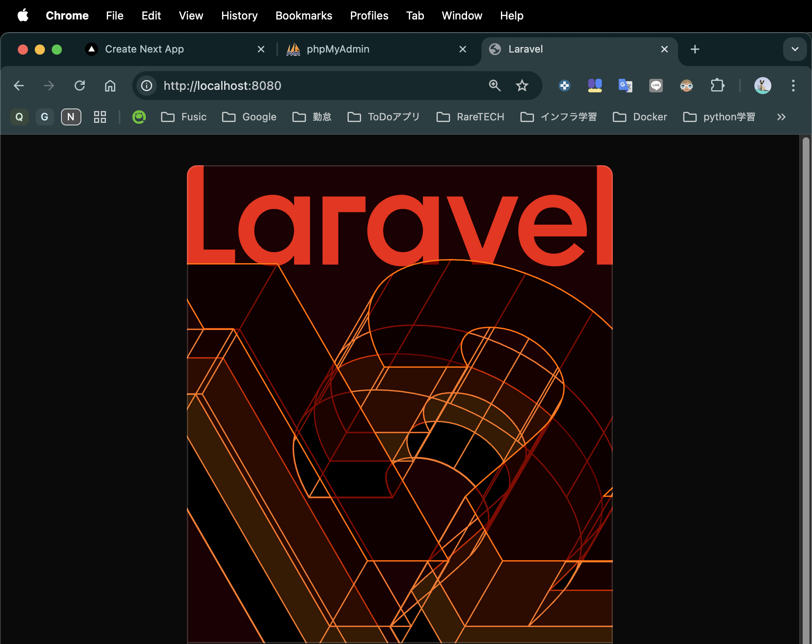The height and width of the screenshot is (644, 812).
Task: Open the Tab menu
Action: click(415, 16)
